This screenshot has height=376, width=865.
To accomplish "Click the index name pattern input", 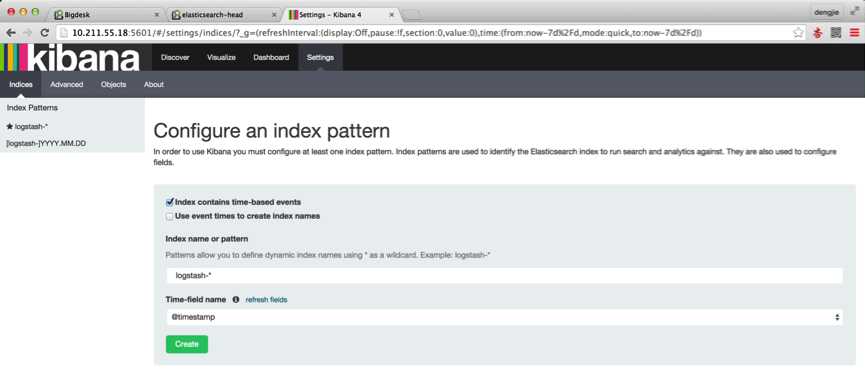I will pos(504,276).
